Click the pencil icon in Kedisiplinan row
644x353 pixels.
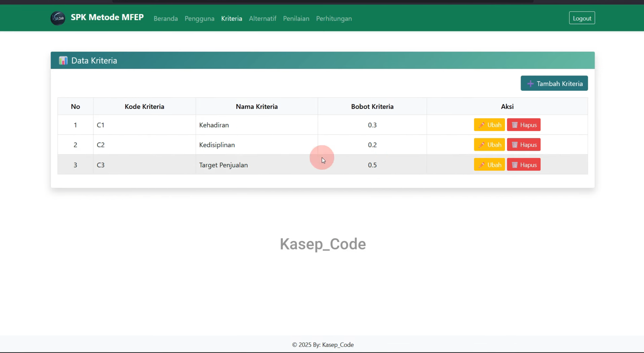[481, 145]
